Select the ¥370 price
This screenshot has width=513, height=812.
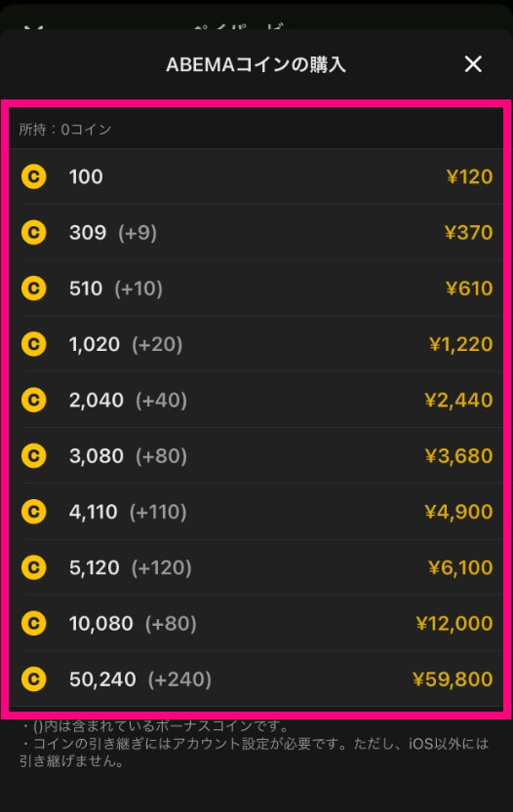(x=468, y=233)
